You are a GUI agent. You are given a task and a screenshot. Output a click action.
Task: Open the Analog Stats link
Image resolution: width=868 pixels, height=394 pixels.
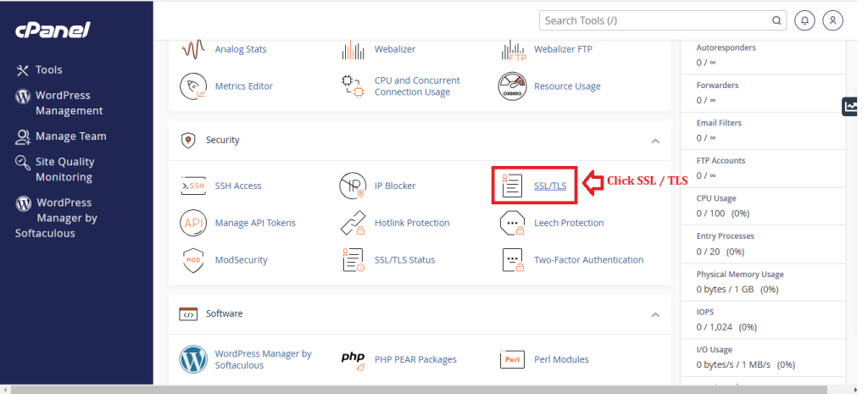[x=240, y=49]
